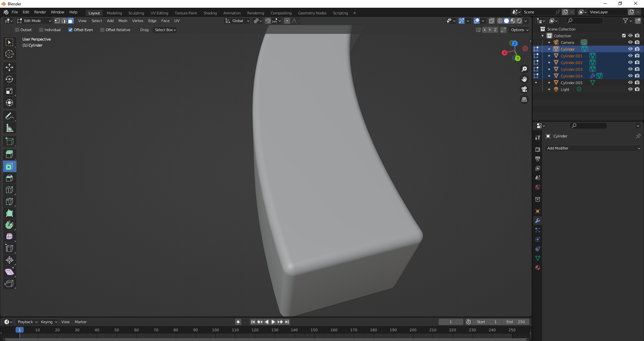Uncheck the Offset Even option
The height and width of the screenshot is (341, 644).
point(70,30)
